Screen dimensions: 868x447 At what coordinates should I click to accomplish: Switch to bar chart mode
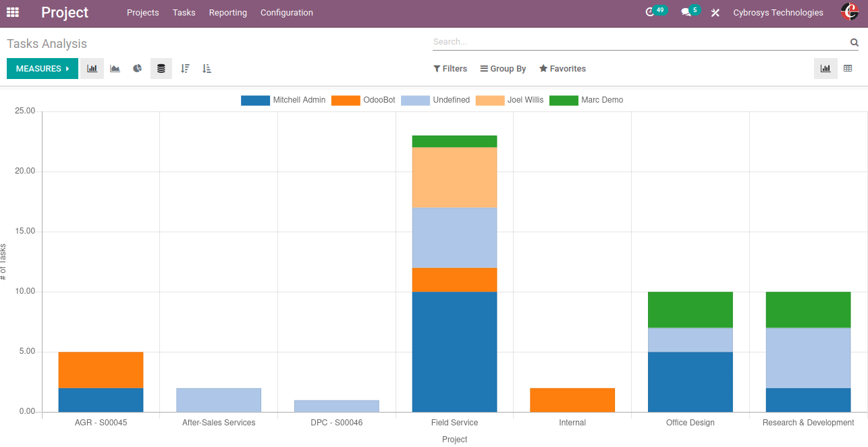pos(92,68)
